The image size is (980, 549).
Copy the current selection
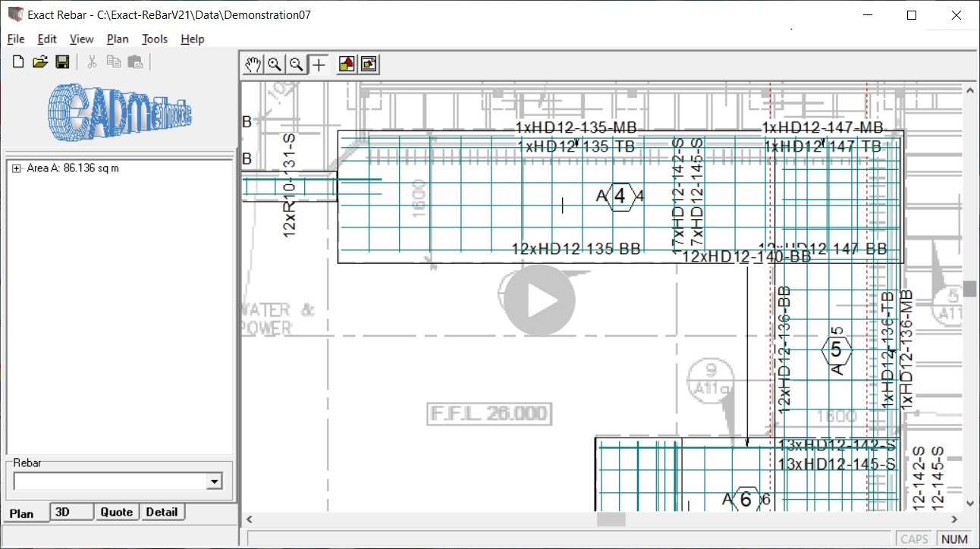pos(113,61)
